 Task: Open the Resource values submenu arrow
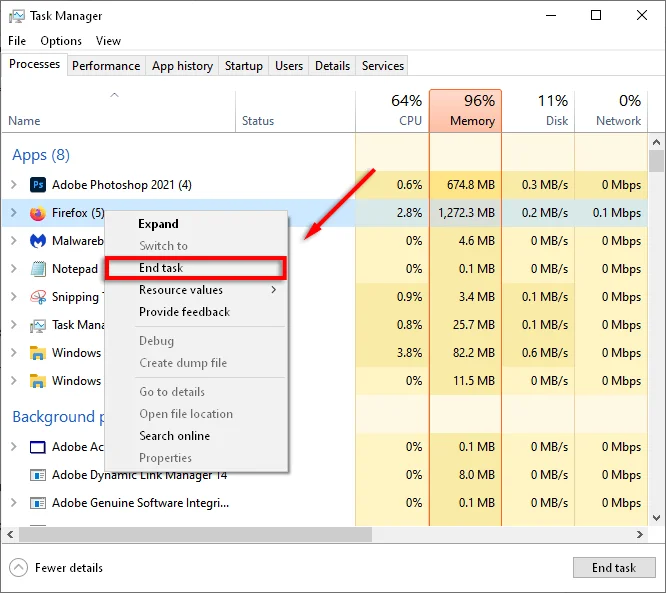click(x=274, y=290)
